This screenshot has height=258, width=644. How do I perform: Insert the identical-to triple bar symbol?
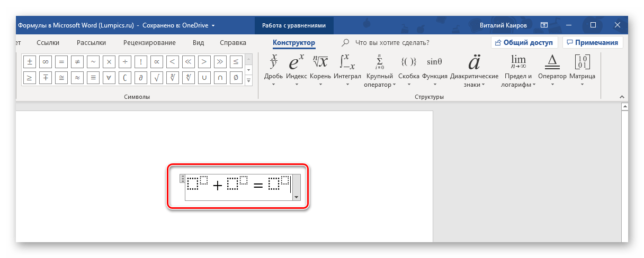[x=93, y=78]
